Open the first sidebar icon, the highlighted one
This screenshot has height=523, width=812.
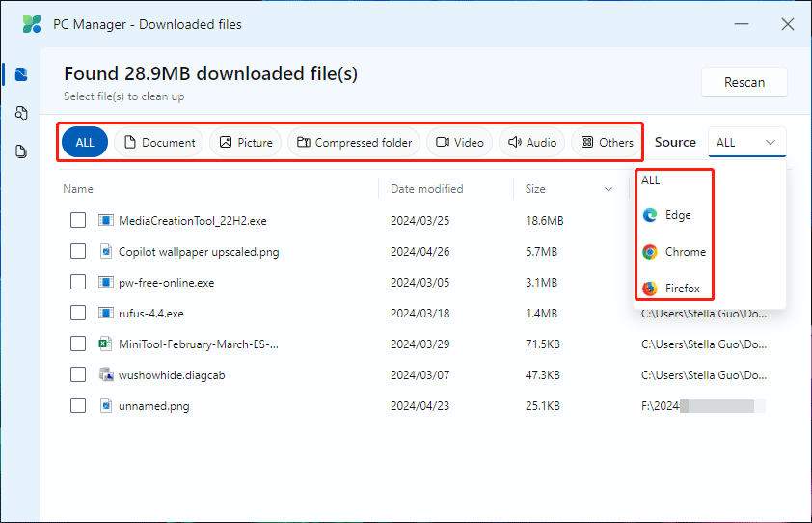[21, 74]
